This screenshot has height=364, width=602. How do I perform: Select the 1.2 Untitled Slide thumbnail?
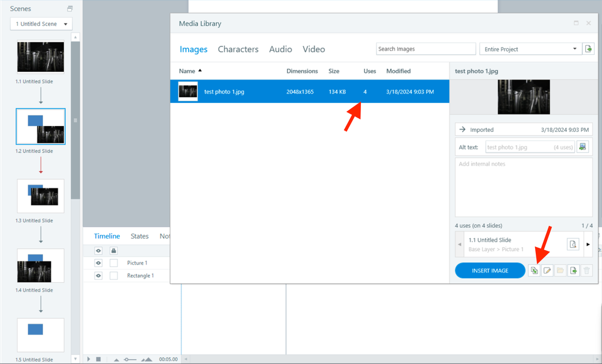click(x=41, y=127)
